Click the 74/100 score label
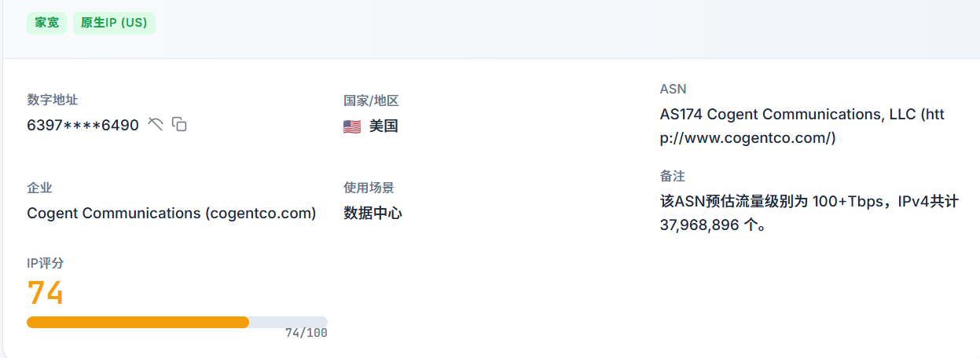This screenshot has height=358, width=980. click(306, 333)
